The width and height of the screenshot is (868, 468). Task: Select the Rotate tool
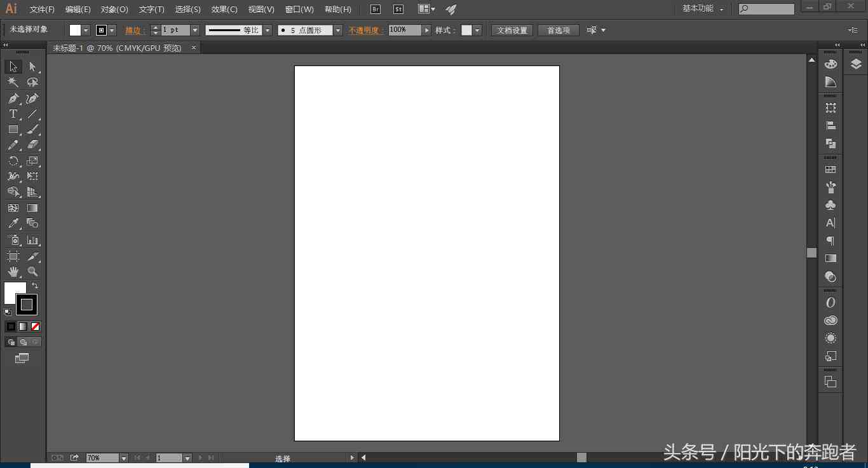tap(13, 161)
